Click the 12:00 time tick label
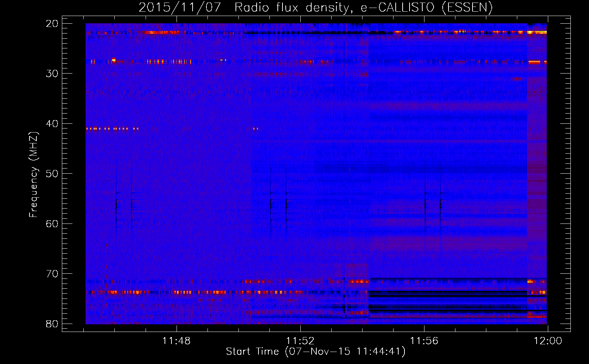Screen dimensions: 589x364 pos(548,341)
